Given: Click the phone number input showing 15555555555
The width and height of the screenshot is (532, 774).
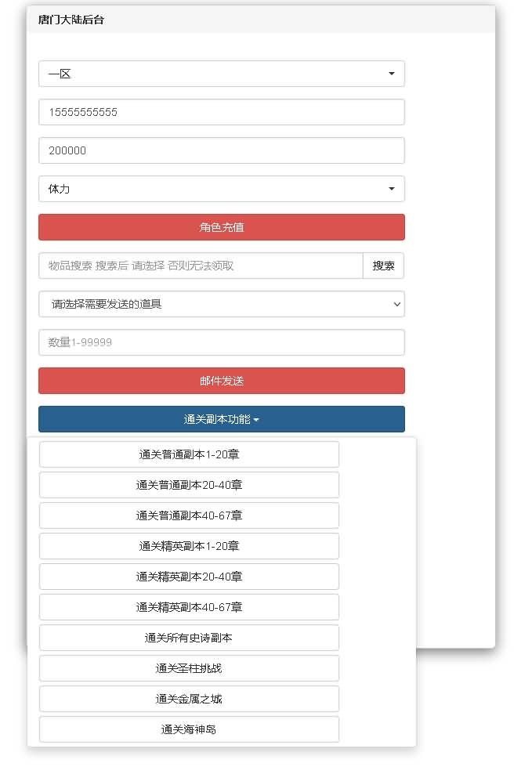Looking at the screenshot, I should tap(222, 112).
